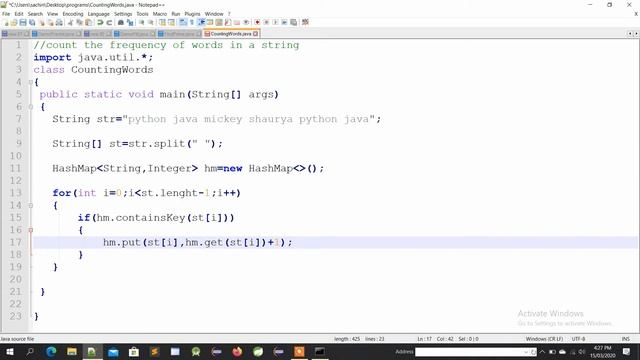The image size is (640, 360).
Task: Click the Zoom In toolbar icon
Action: click(x=141, y=22)
